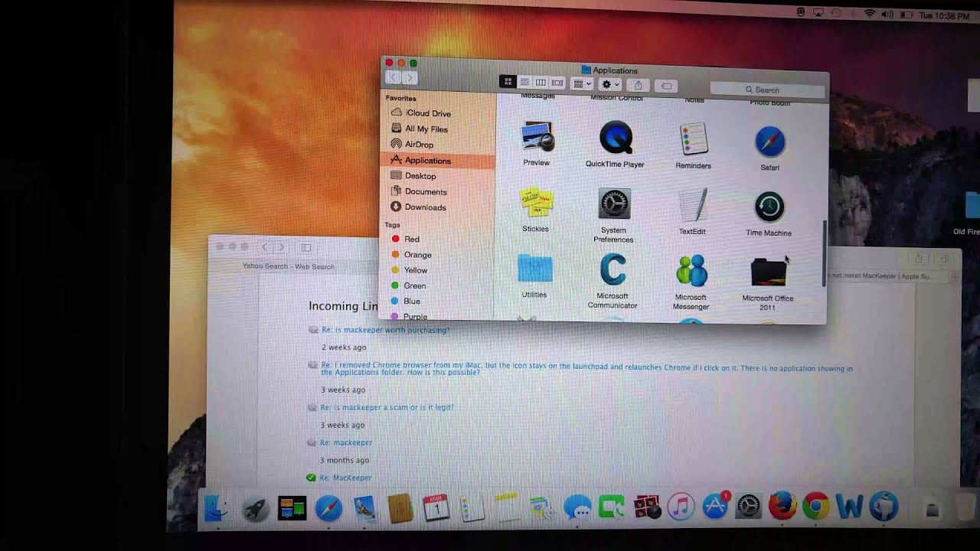Screen dimensions: 980x551
Task: Go forward in Finder window
Action: 410,78
